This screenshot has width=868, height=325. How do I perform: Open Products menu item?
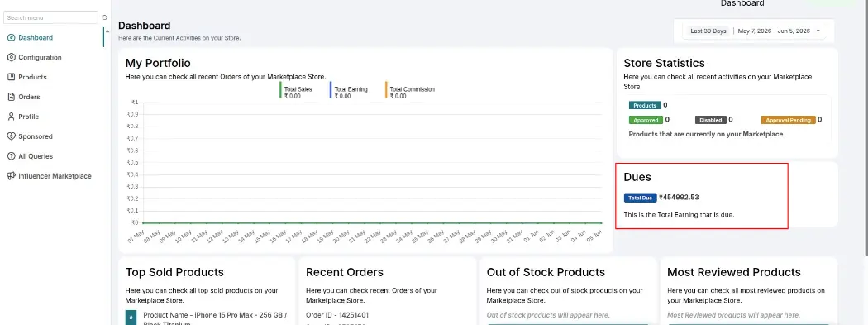point(33,77)
